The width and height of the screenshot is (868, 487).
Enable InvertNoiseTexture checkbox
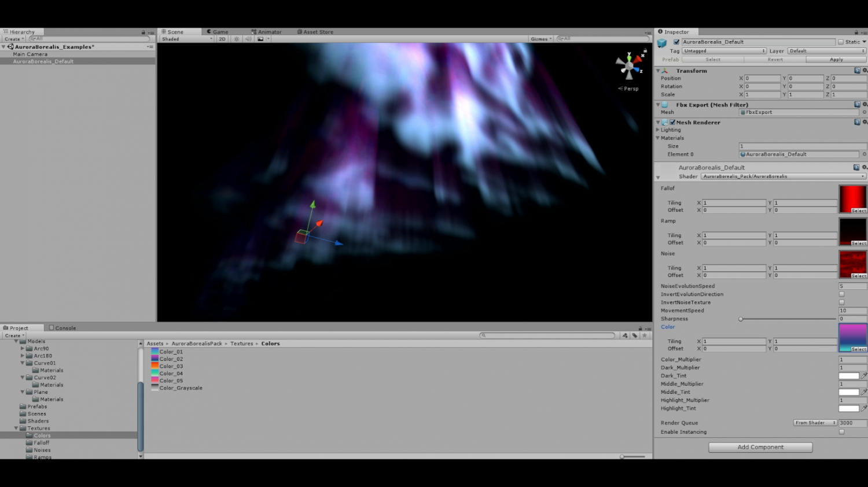point(841,302)
